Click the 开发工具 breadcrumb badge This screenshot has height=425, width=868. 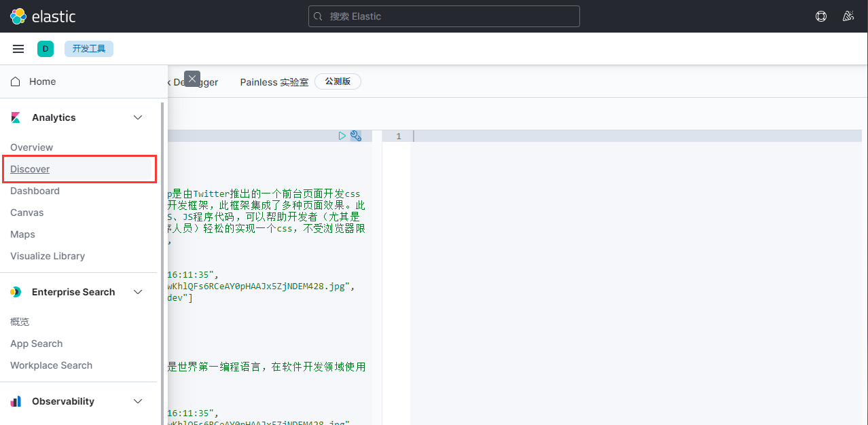[89, 49]
